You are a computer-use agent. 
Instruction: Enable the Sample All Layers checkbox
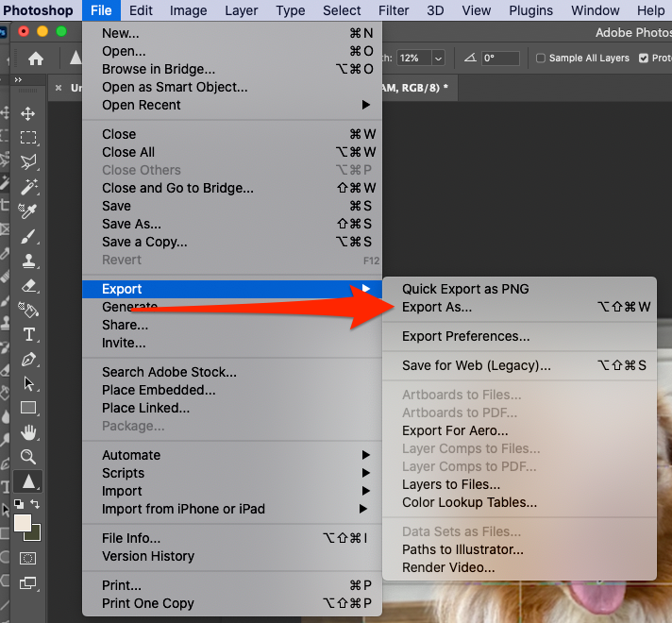(541, 58)
